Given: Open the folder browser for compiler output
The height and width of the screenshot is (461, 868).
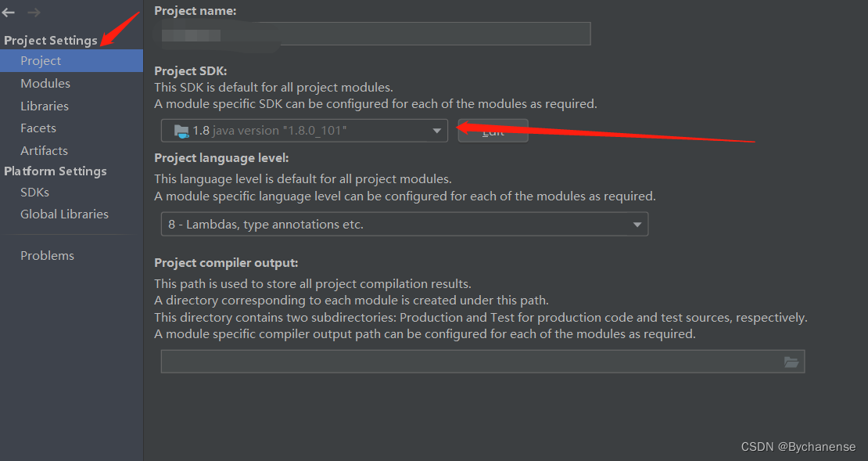Looking at the screenshot, I should coord(791,362).
